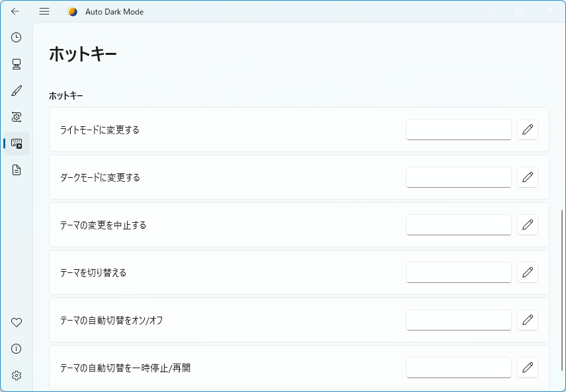Toggle the hamburger navigation menu

coord(44,11)
